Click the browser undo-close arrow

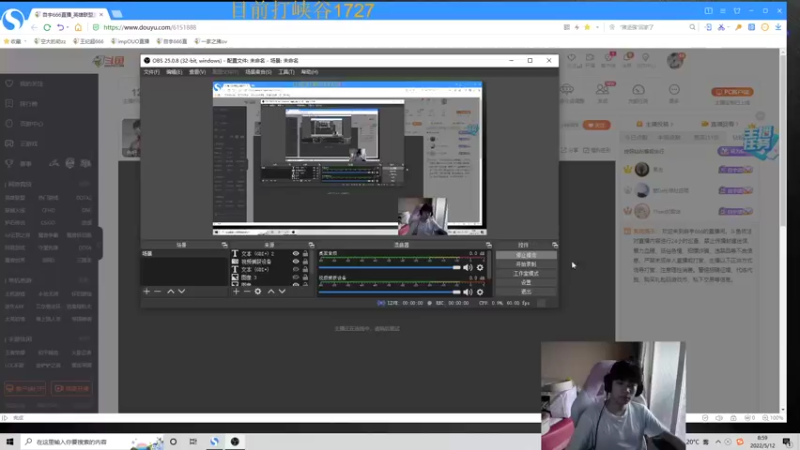pos(60,27)
